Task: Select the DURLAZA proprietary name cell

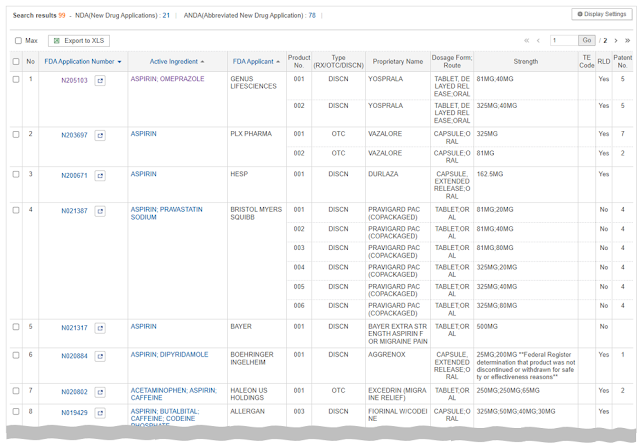Action: coord(398,185)
